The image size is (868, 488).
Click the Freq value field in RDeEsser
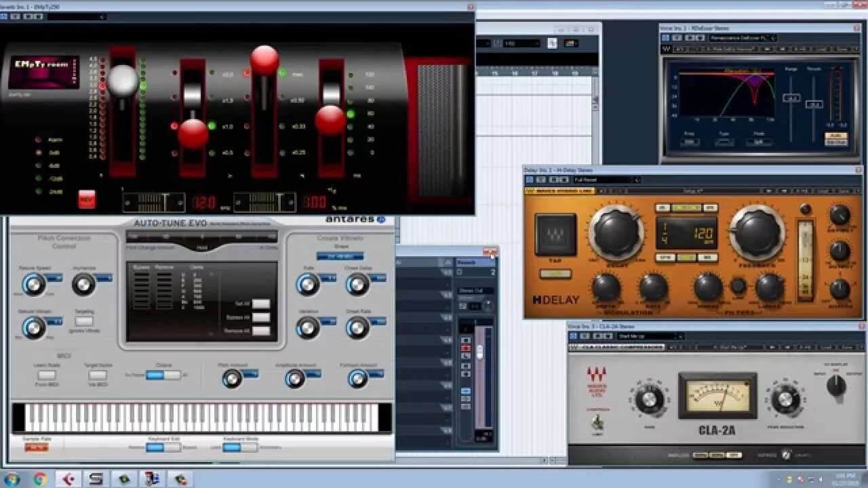pyautogui.click(x=688, y=142)
